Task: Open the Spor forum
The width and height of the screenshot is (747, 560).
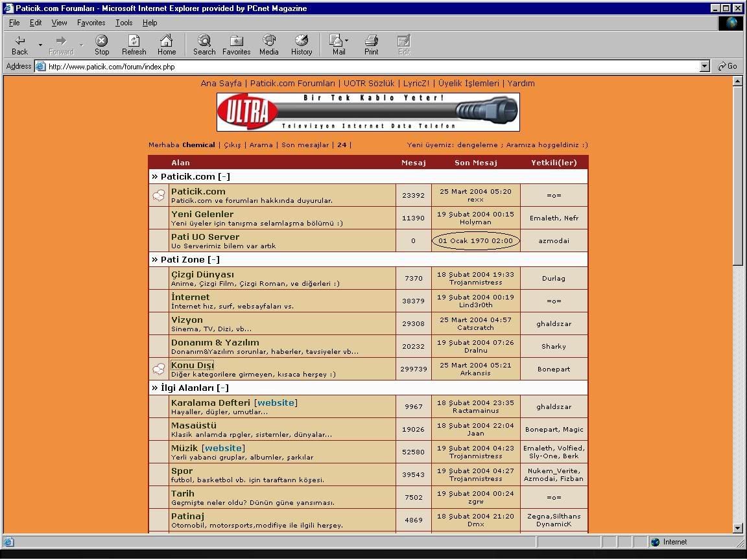Action: (182, 471)
